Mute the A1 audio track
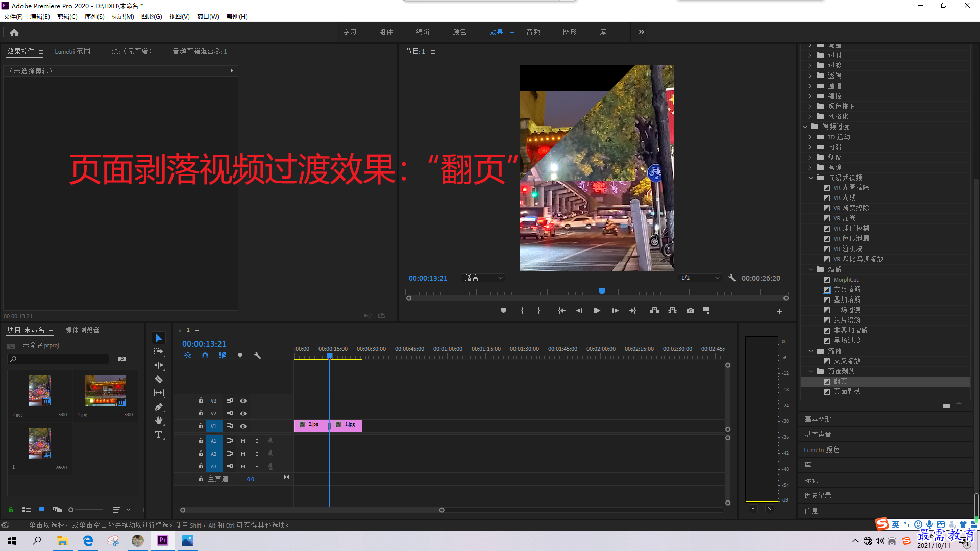This screenshot has height=551, width=980. click(x=243, y=441)
